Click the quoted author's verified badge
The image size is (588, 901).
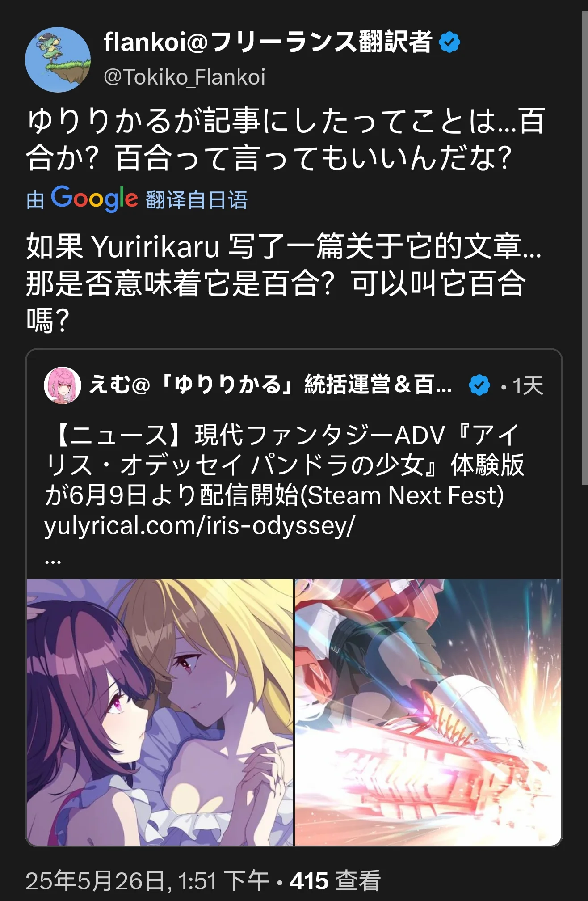pos(479,385)
